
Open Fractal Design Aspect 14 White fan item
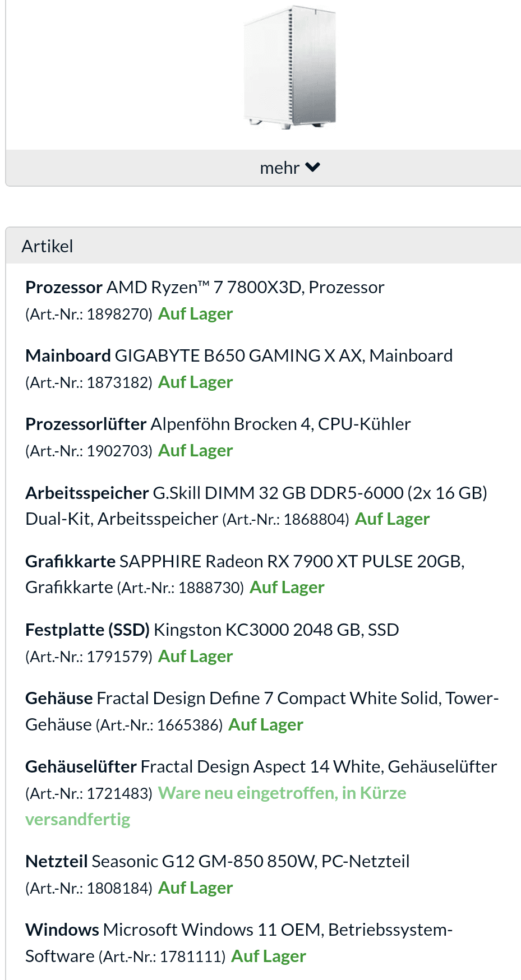pyautogui.click(x=319, y=766)
